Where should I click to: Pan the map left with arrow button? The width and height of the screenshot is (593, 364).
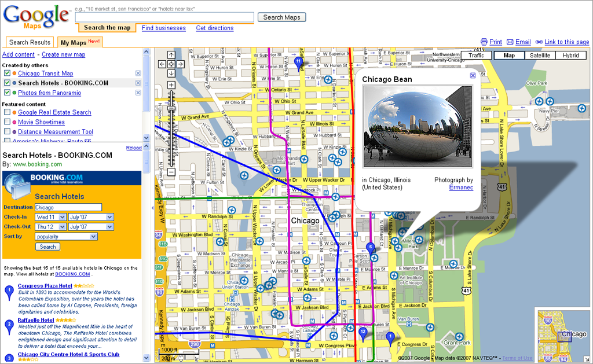[162, 64]
